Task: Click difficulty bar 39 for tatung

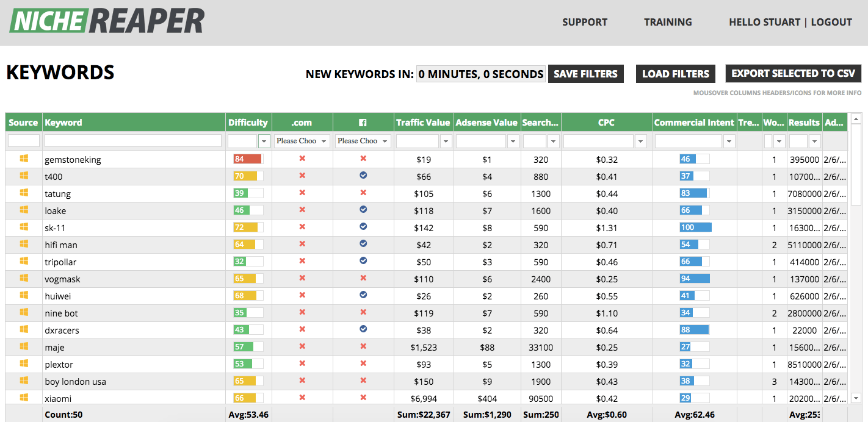Action: click(x=248, y=193)
